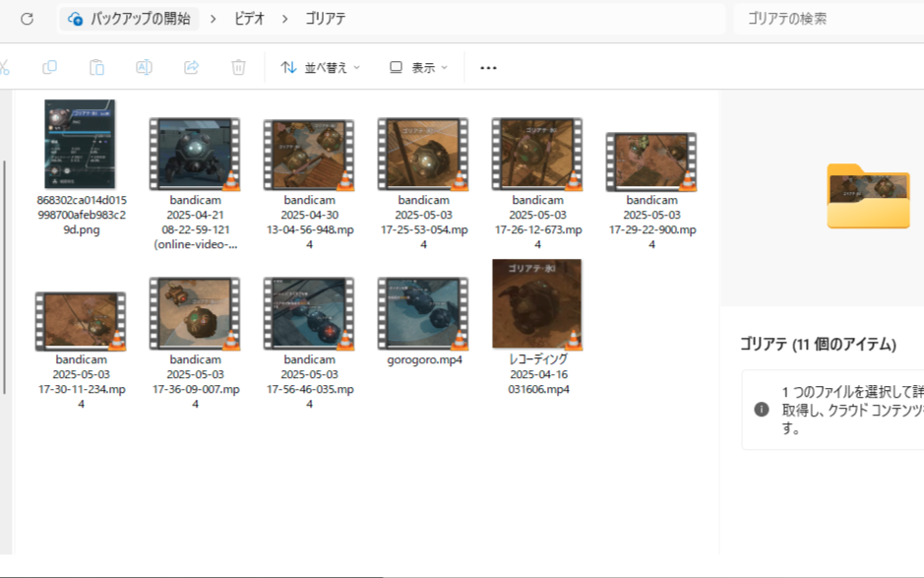924x578 pixels.
Task: Click the share icon in toolbar
Action: click(191, 67)
